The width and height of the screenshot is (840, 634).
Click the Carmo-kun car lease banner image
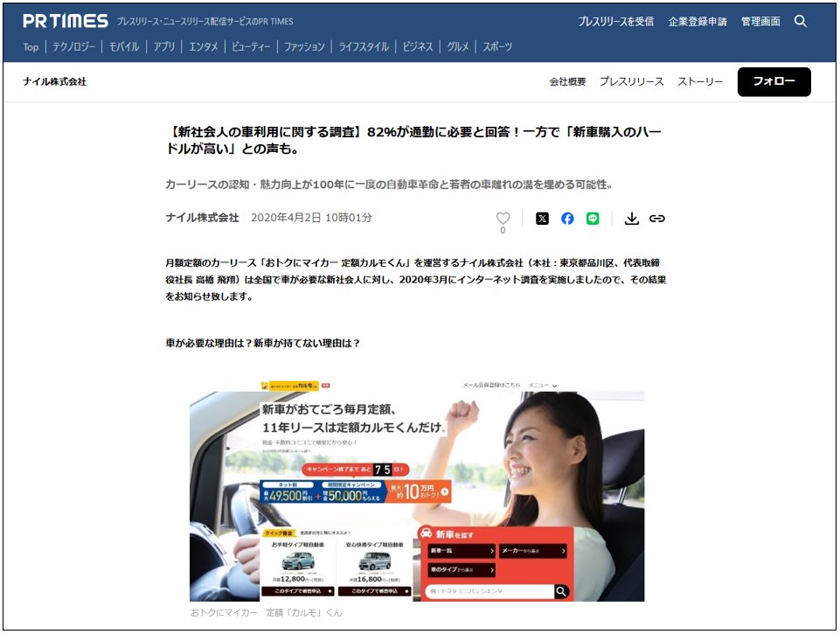tap(417, 491)
